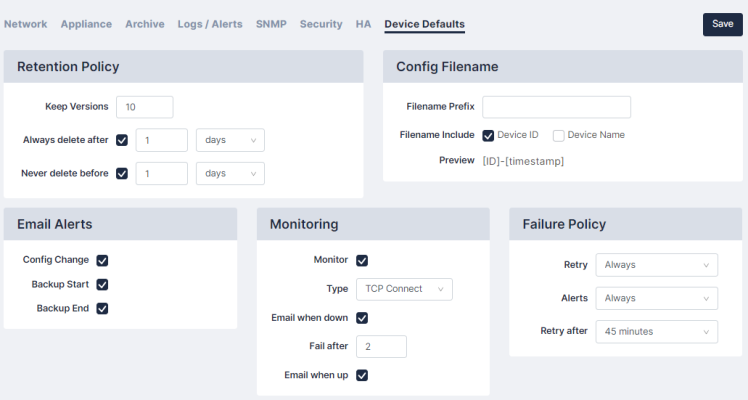Viewport: 748px width, 400px height.
Task: Enable Device Name in filename
Action: click(559, 136)
